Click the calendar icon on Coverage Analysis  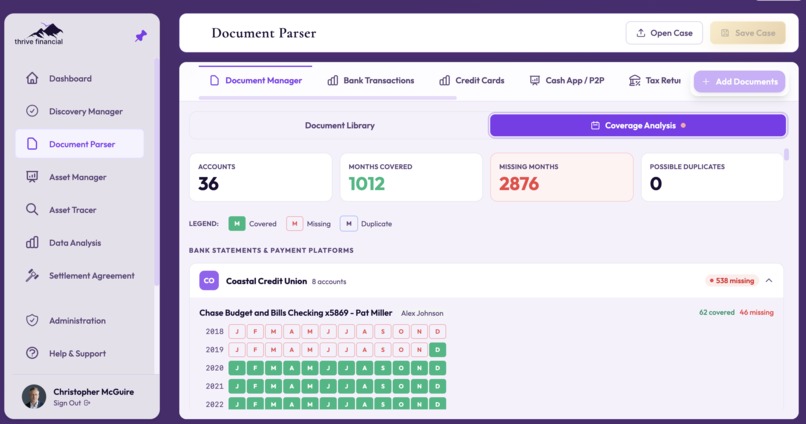coord(595,125)
